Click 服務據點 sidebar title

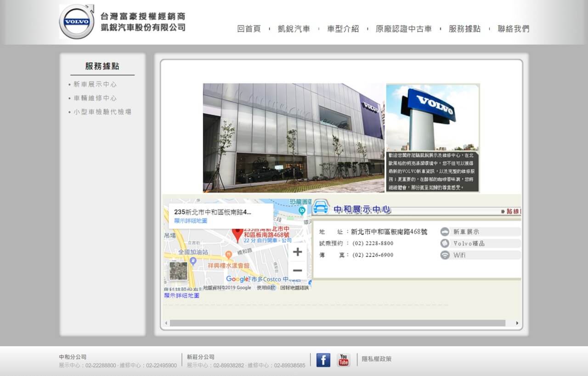pyautogui.click(x=102, y=66)
